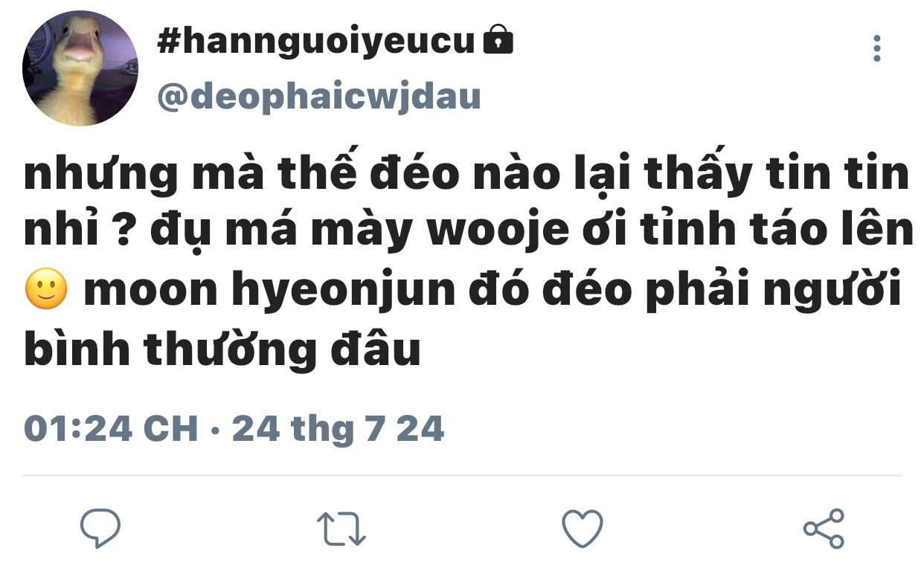The height and width of the screenshot is (571, 924).
Task: Click the date 24 thg 7 24
Action: click(339, 430)
